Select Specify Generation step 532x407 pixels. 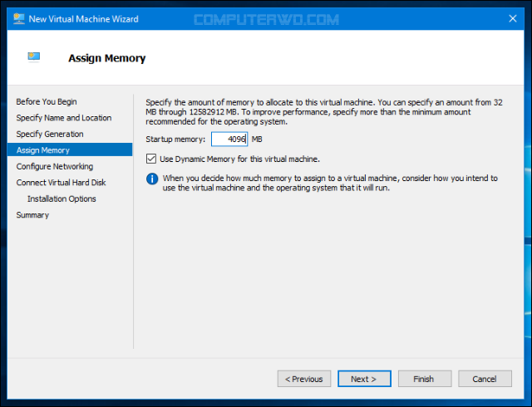click(x=50, y=134)
